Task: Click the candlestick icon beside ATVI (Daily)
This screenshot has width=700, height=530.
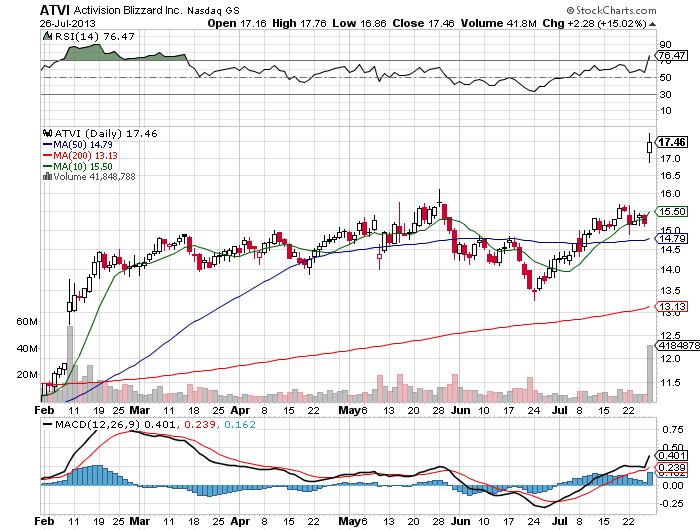Action: point(48,133)
